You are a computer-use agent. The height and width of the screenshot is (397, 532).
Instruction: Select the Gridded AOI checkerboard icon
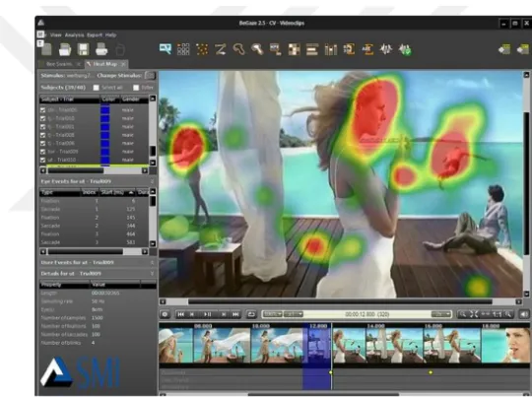coord(295,49)
